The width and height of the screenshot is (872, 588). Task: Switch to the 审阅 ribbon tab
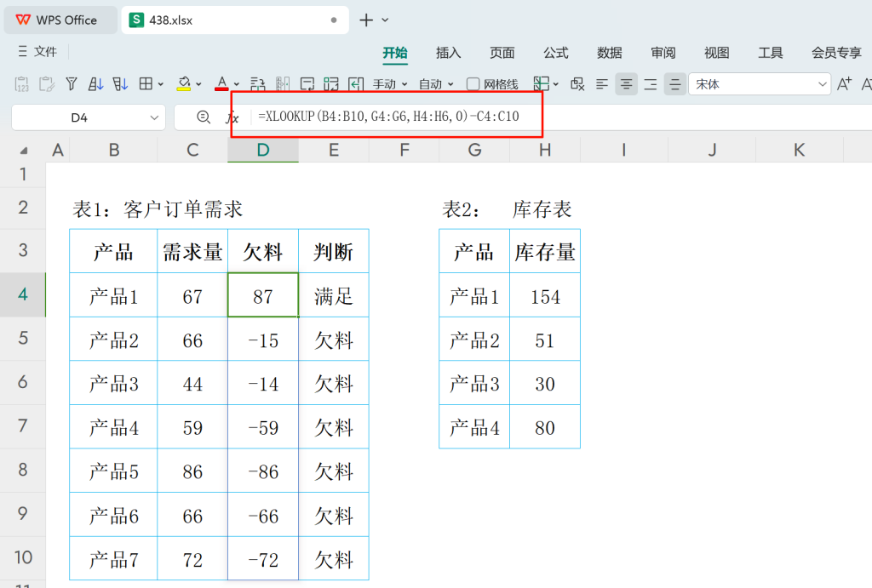(x=663, y=53)
